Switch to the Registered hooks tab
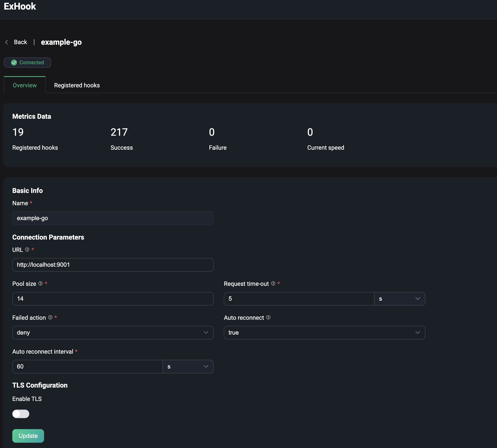Image resolution: width=497 pixels, height=448 pixels. (x=77, y=85)
